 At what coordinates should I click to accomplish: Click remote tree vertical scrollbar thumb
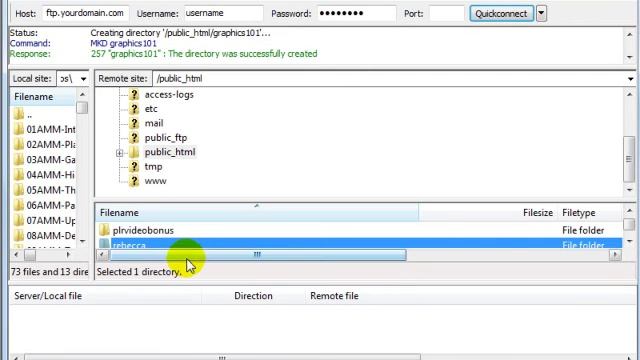[x=629, y=159]
